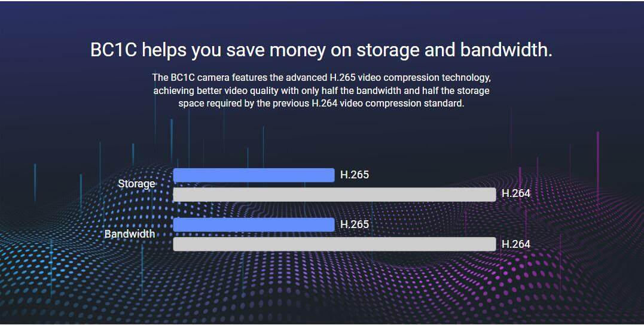Click the word bandwidth in the headline
644x325 pixels.
point(506,50)
